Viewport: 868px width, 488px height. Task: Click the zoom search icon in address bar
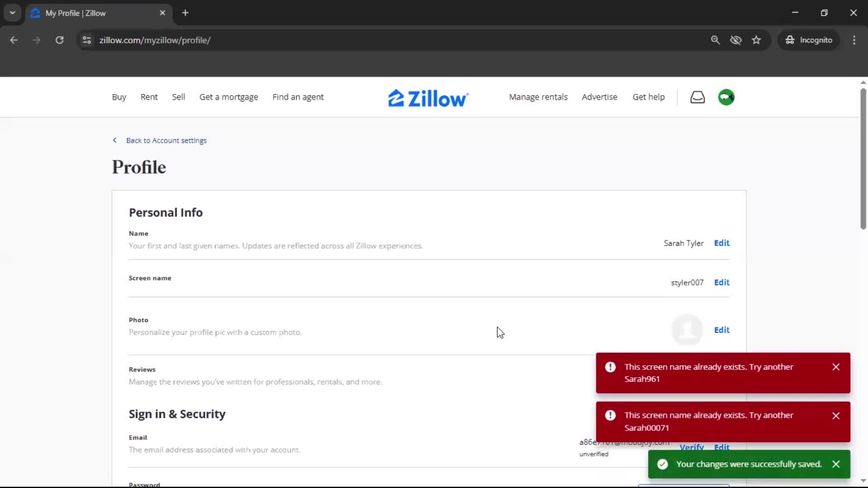pyautogui.click(x=716, y=40)
